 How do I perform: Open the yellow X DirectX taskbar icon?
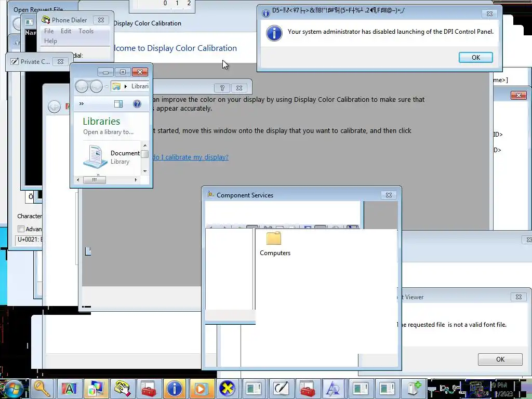(228, 389)
